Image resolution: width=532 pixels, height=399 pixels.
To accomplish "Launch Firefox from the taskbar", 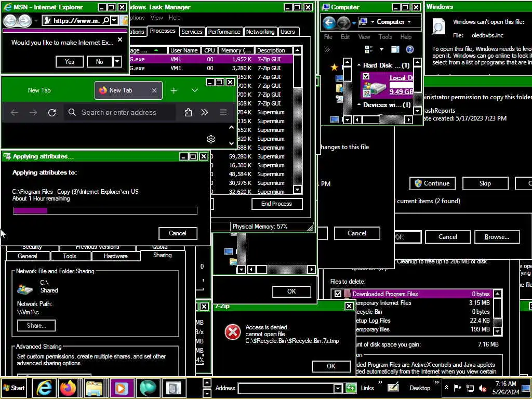I will pos(69,388).
